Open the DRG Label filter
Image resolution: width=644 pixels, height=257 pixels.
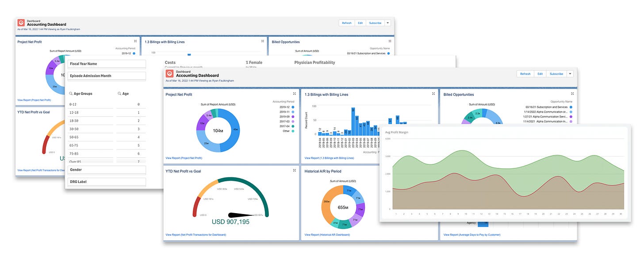coord(106,181)
